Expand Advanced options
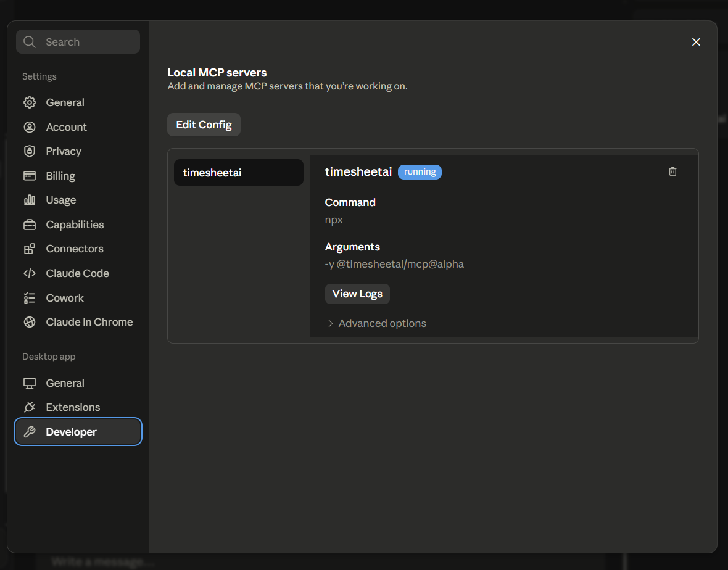The width and height of the screenshot is (728, 570). (x=376, y=323)
